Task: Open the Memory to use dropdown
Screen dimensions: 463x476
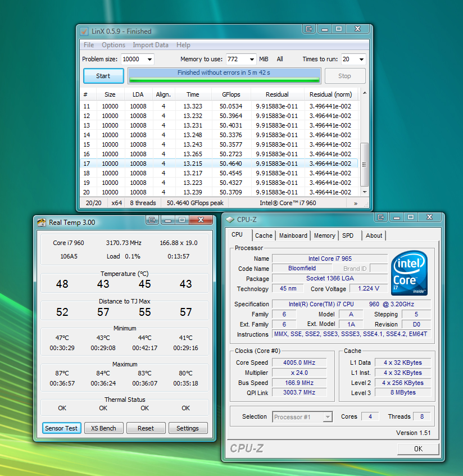Action: pyautogui.click(x=252, y=59)
